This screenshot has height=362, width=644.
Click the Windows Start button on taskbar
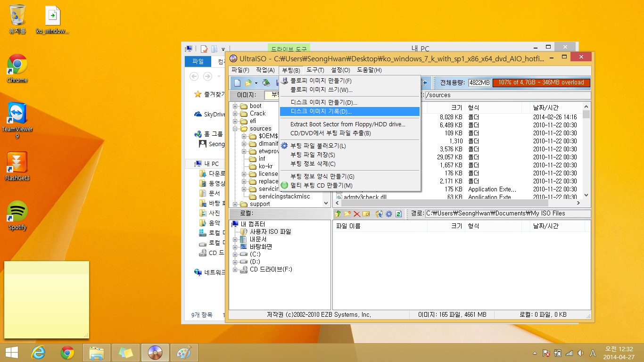12,352
